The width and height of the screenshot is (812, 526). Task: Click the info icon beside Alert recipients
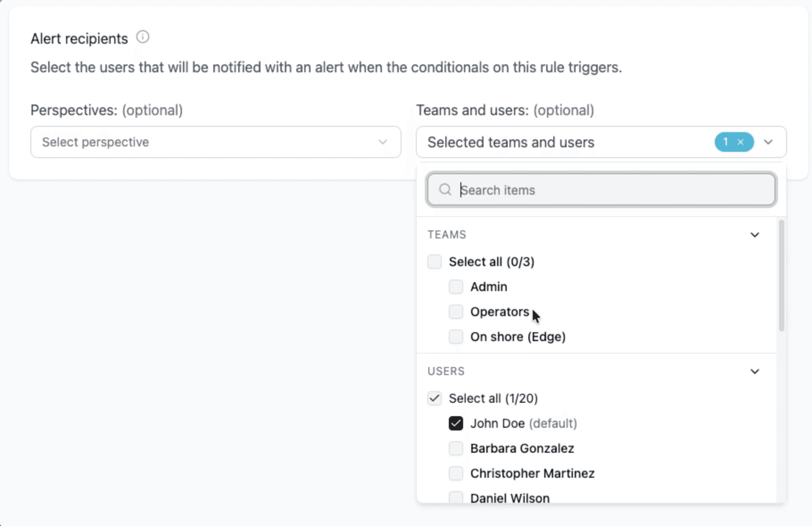143,37
